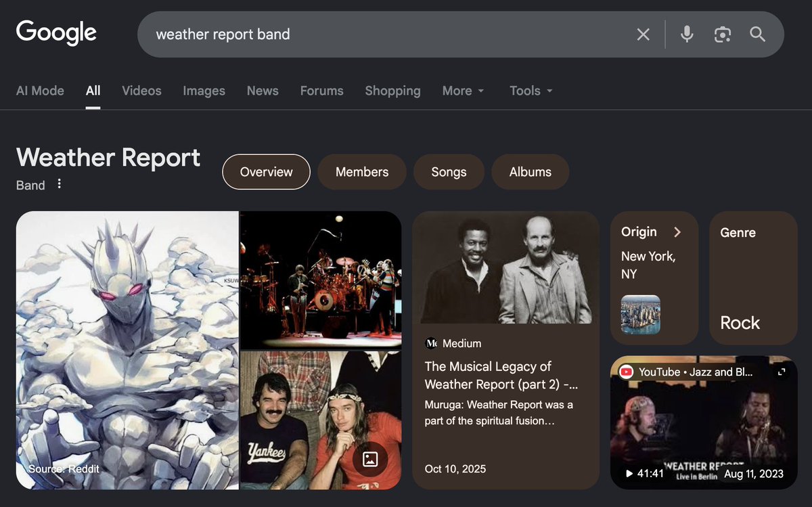The image size is (812, 507).
Task: Select the Albums chip
Action: pos(530,172)
